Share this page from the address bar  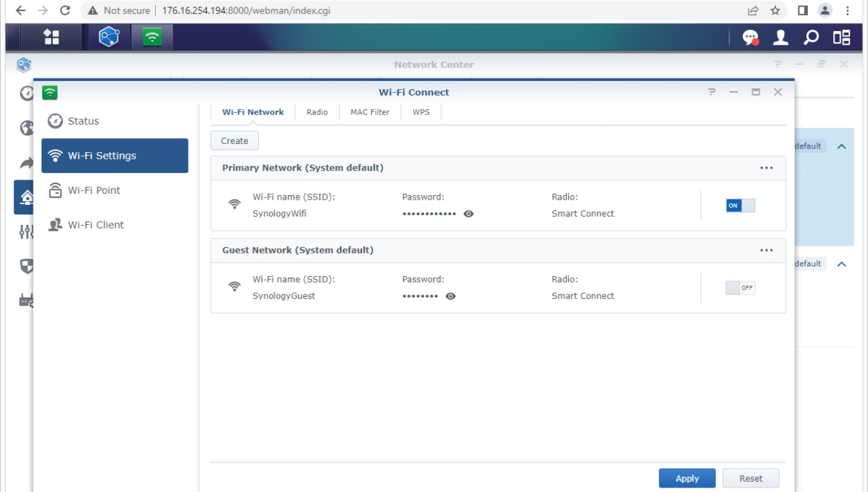tap(753, 10)
